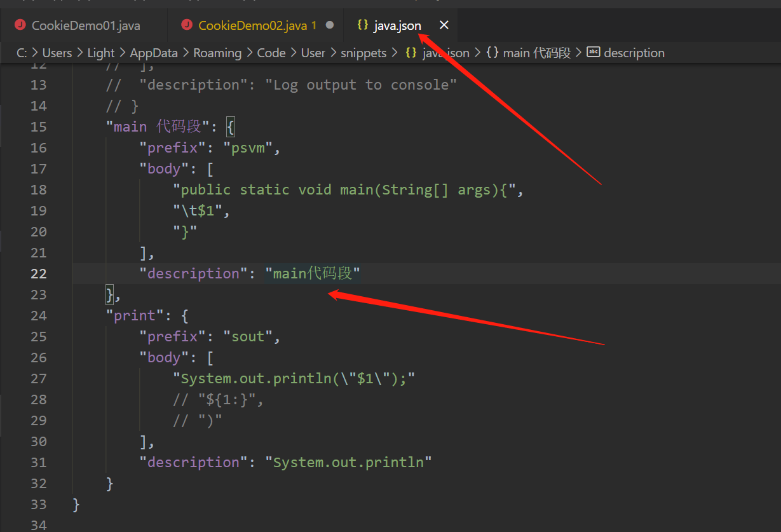Click line number 15 in the gutter
This screenshot has width=781, height=532.
pos(39,126)
